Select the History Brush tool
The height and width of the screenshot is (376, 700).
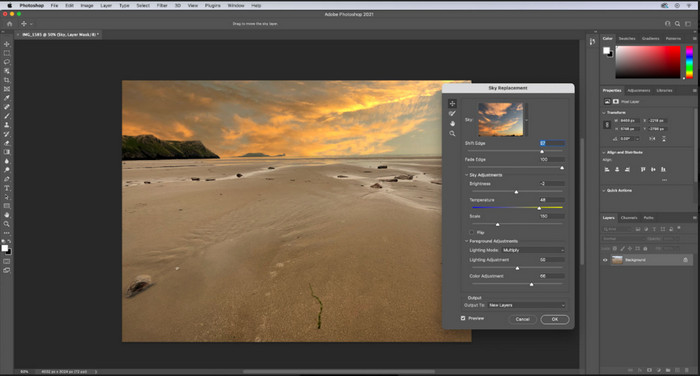tap(7, 134)
